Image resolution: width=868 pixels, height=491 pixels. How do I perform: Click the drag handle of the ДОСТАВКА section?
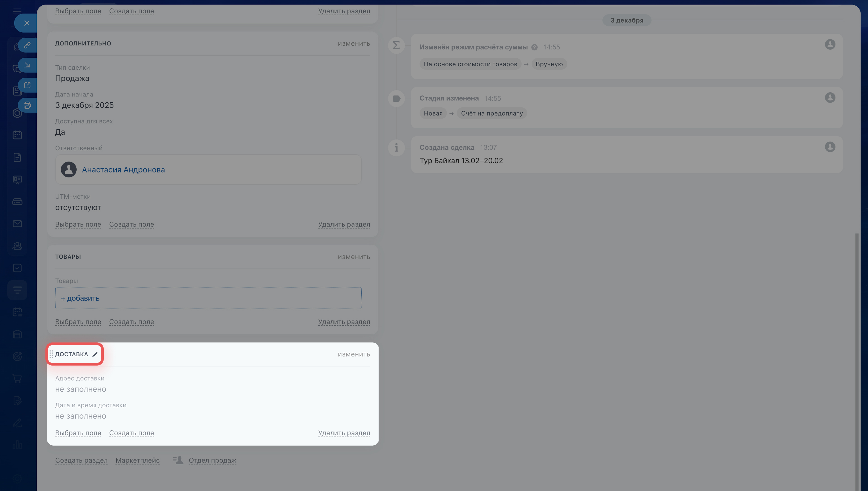pyautogui.click(x=51, y=354)
